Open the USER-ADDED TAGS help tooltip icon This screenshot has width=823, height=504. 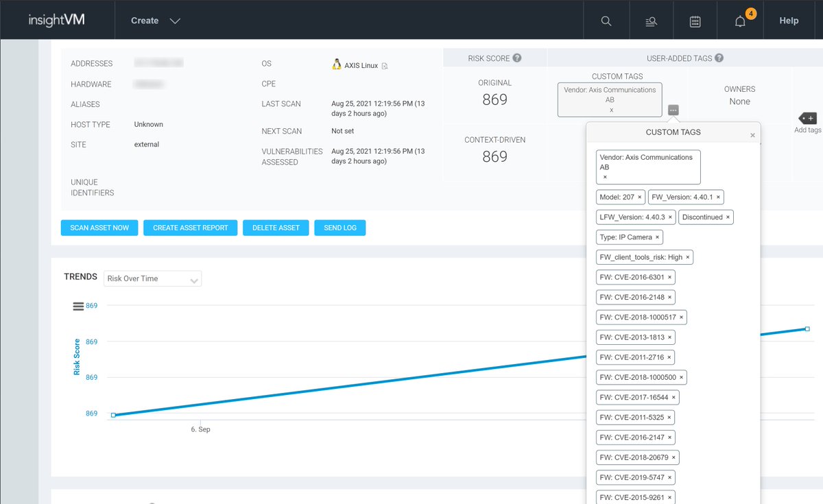coord(718,58)
